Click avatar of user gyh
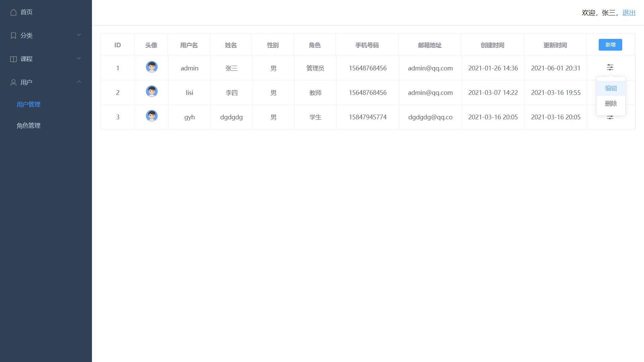This screenshot has width=644, height=362. [152, 116]
